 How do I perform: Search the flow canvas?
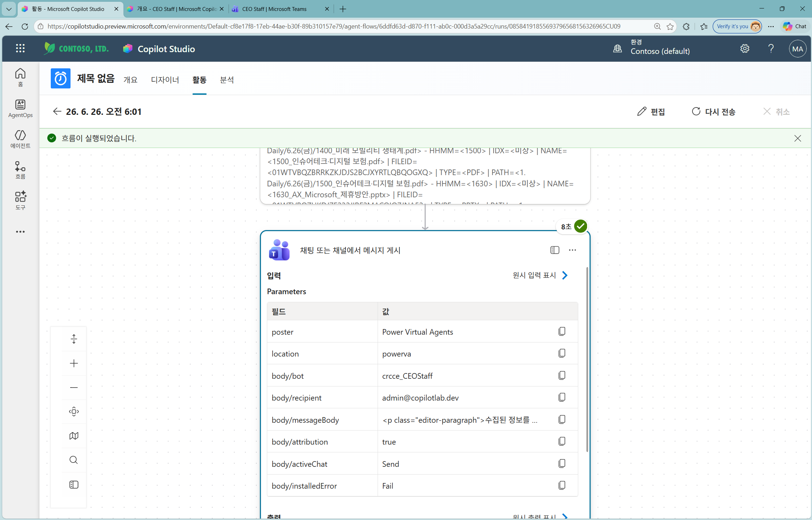tap(74, 460)
